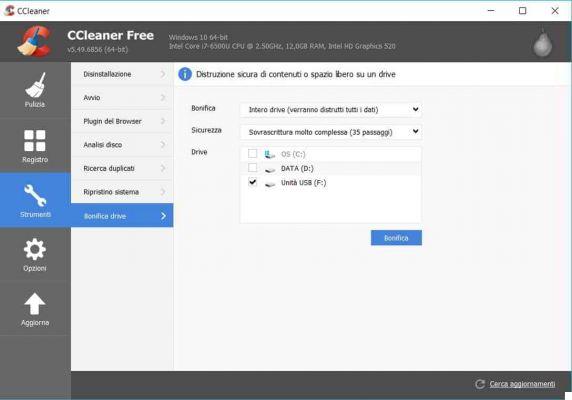Close the CCleaner window
Image resolution: width=572 pixels, height=400 pixels.
(x=555, y=11)
